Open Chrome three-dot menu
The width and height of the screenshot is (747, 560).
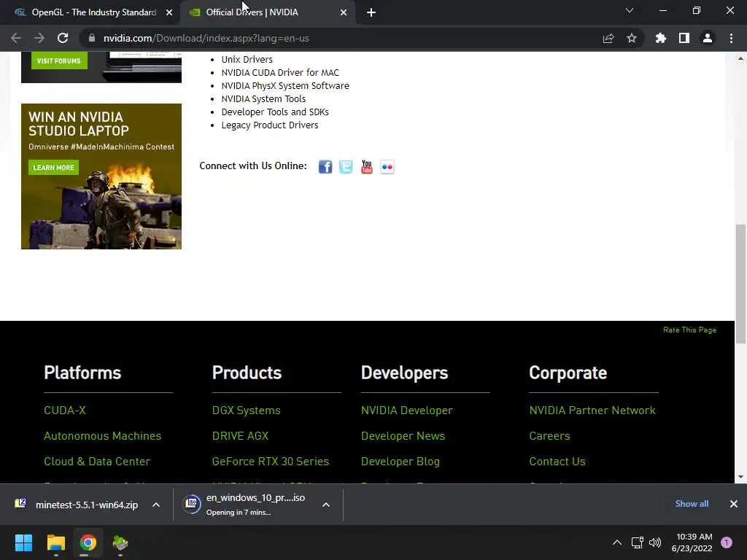coord(731,38)
